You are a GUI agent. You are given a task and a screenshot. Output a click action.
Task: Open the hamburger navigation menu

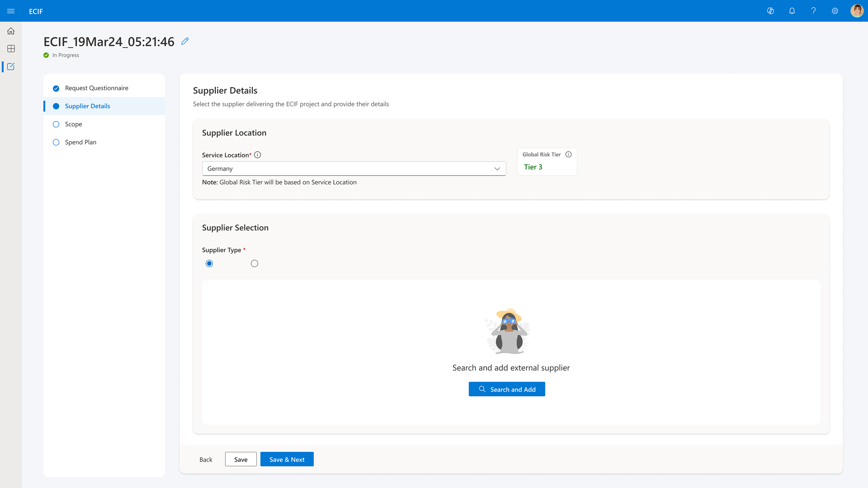11,11
